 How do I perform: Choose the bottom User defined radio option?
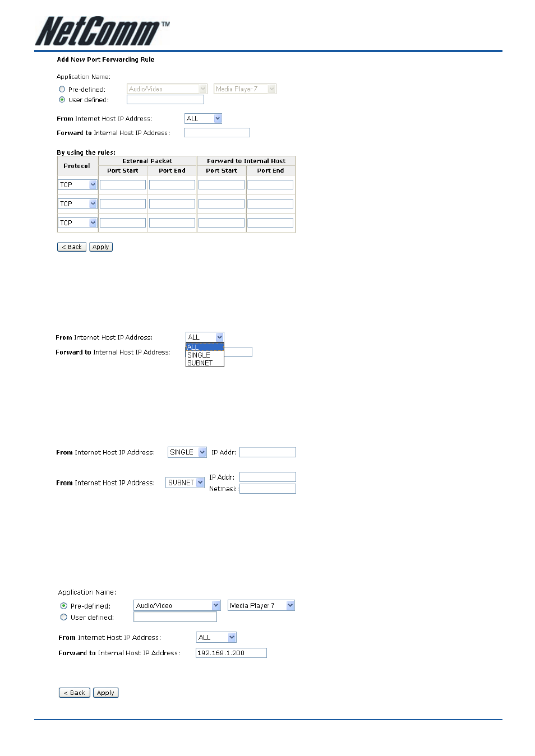click(x=63, y=617)
